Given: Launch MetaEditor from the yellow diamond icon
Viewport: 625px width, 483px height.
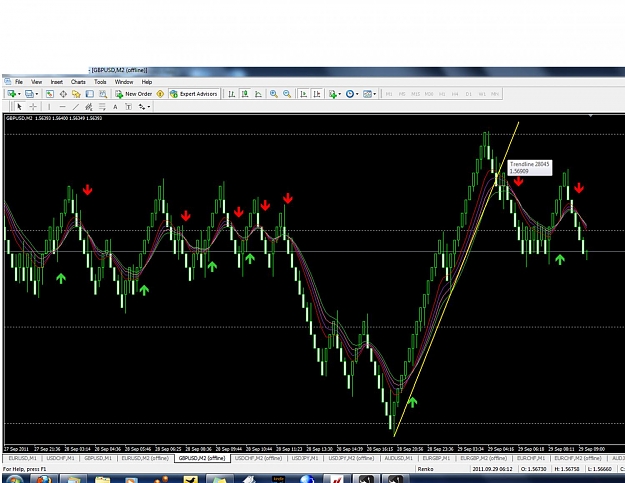Looking at the screenshot, I should [x=160, y=94].
